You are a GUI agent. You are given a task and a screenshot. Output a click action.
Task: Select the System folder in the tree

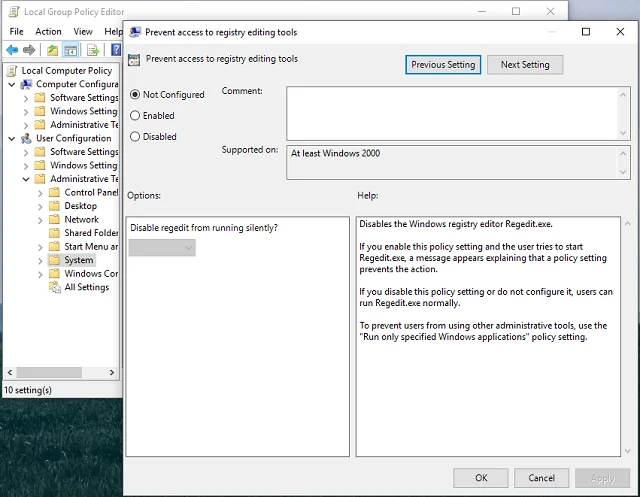coord(78,260)
